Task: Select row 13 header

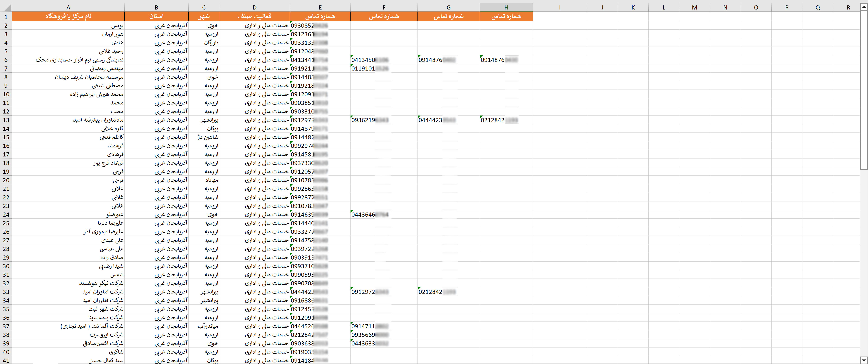Action: pyautogui.click(x=6, y=120)
